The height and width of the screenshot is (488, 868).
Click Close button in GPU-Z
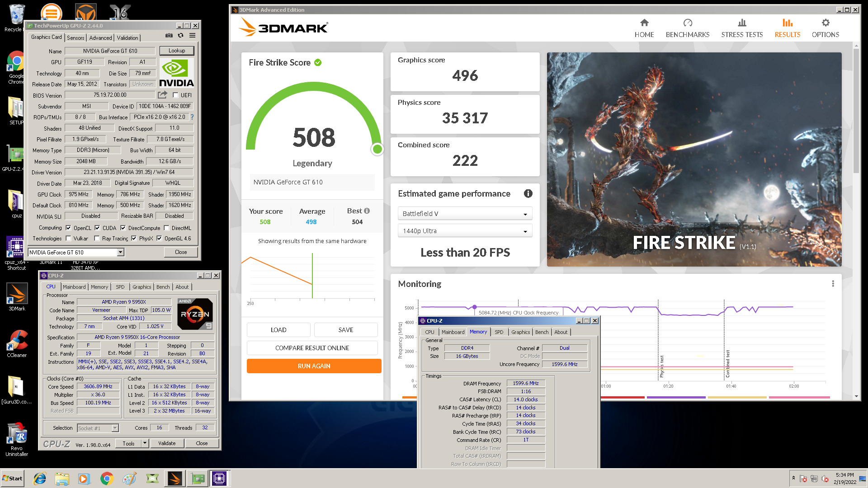click(x=181, y=252)
